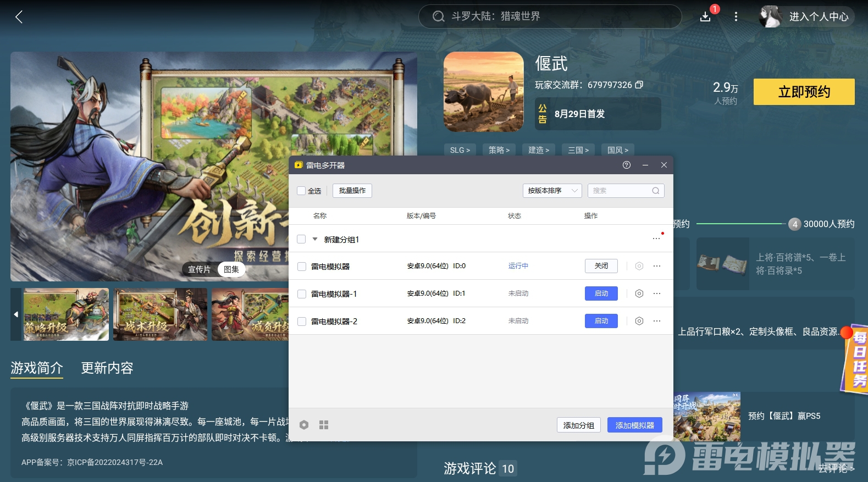Viewport: 868px width, 482px height.
Task: Click the search magnifier in top bar
Action: point(438,16)
